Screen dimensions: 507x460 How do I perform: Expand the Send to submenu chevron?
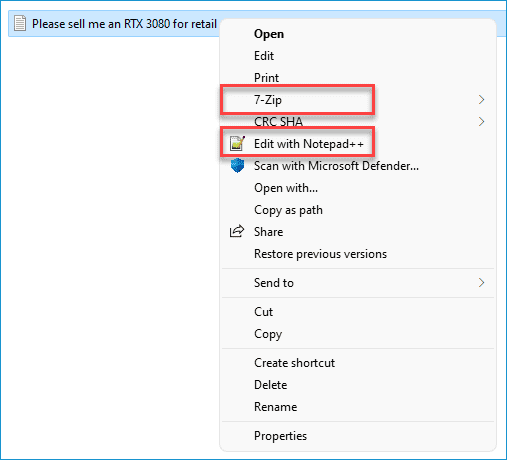click(481, 283)
